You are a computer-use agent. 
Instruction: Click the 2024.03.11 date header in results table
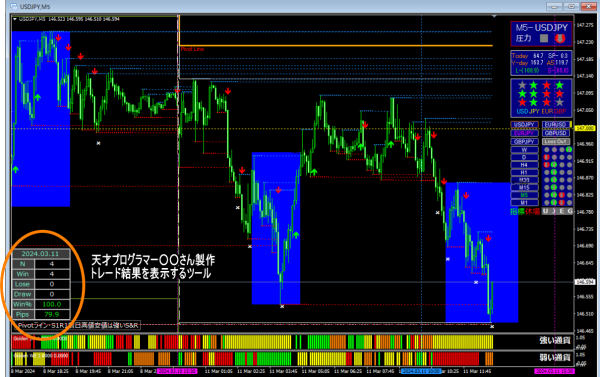[x=41, y=253]
